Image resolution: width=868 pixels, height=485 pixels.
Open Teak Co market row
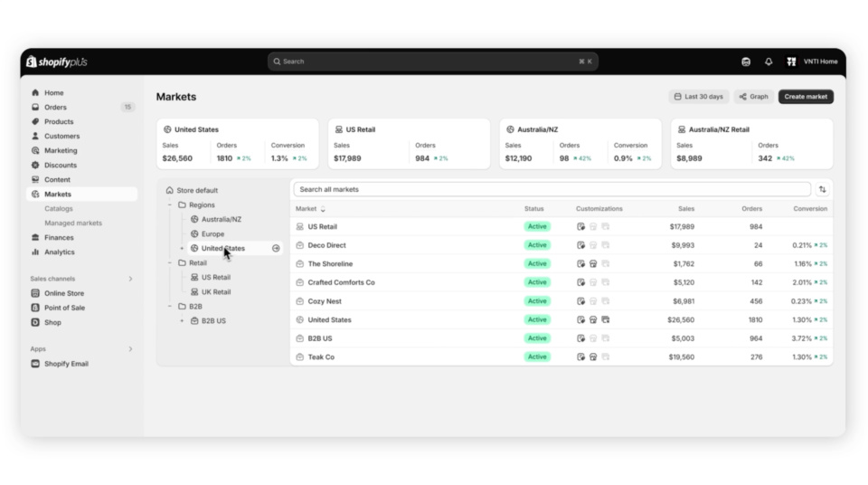561,357
